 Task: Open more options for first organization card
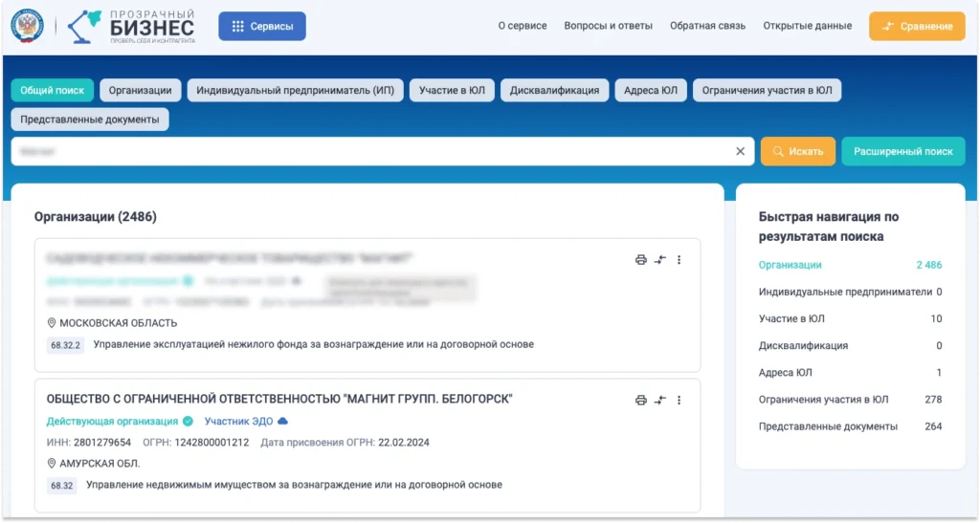click(679, 260)
